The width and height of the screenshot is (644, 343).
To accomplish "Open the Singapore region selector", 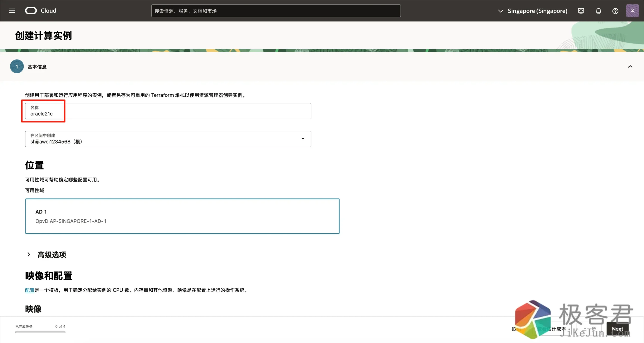I will pyautogui.click(x=533, y=11).
